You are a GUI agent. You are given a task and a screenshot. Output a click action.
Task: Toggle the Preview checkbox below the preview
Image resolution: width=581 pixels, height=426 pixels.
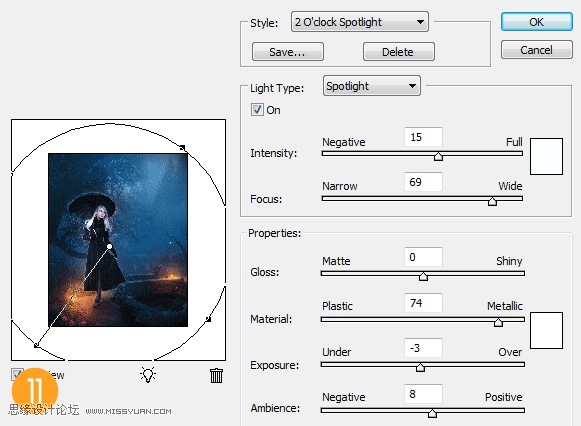coord(17,375)
